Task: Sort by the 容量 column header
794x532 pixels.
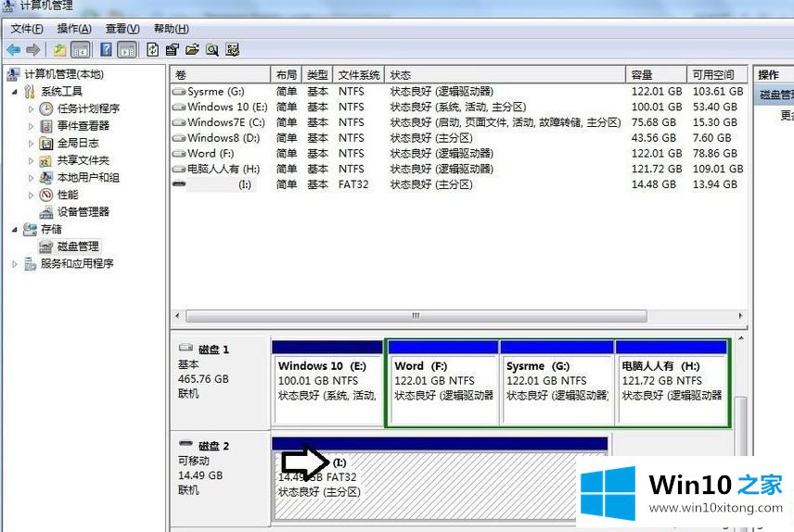Action: click(x=657, y=75)
